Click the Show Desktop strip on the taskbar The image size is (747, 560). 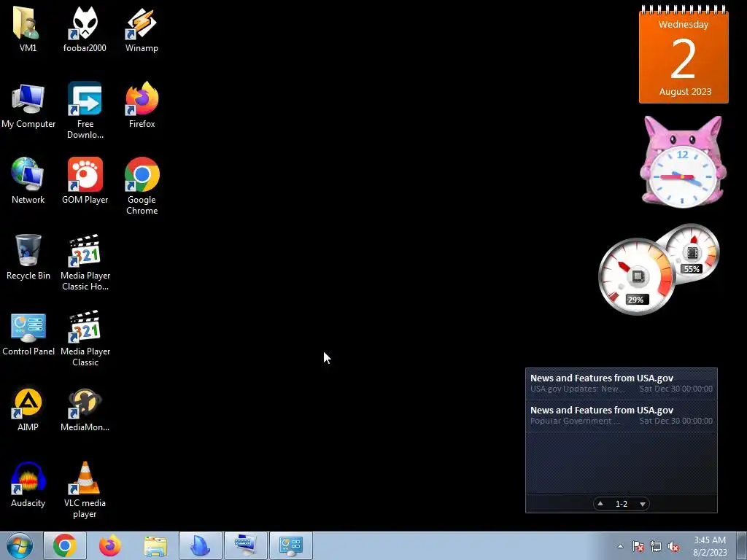(x=742, y=545)
